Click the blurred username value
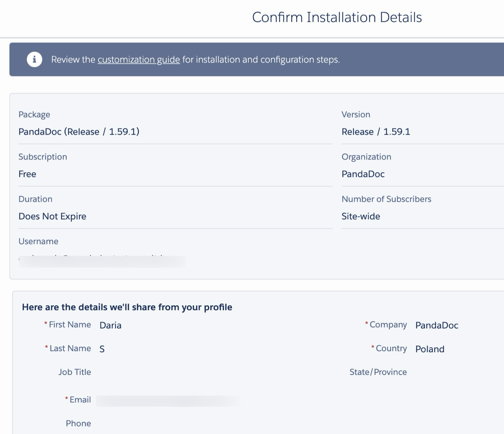This screenshot has width=504, height=434. point(102,261)
